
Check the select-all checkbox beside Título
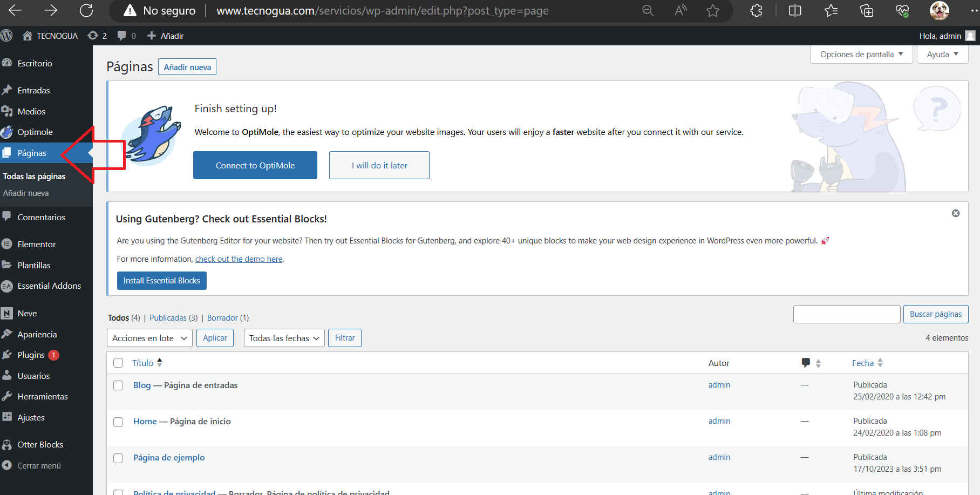(118, 363)
